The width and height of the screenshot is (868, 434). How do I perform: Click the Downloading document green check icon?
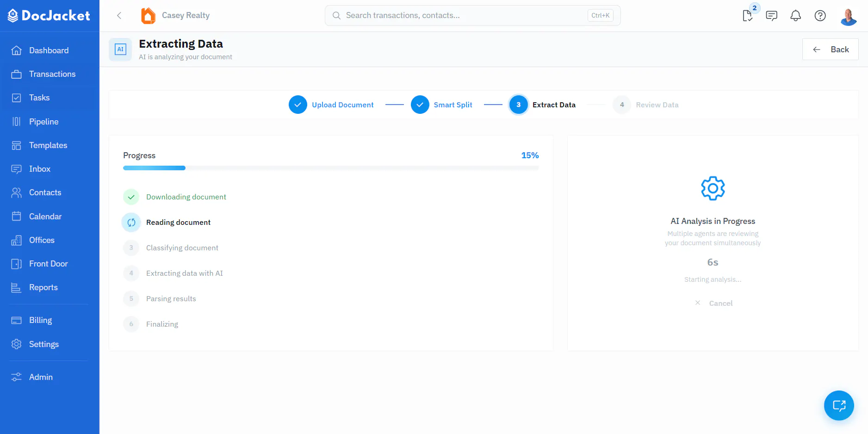pos(131,197)
